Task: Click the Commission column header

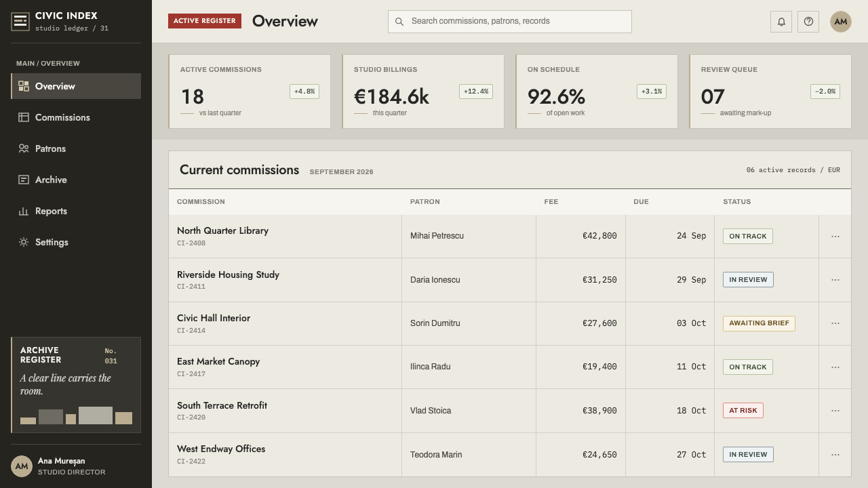Action: [201, 202]
